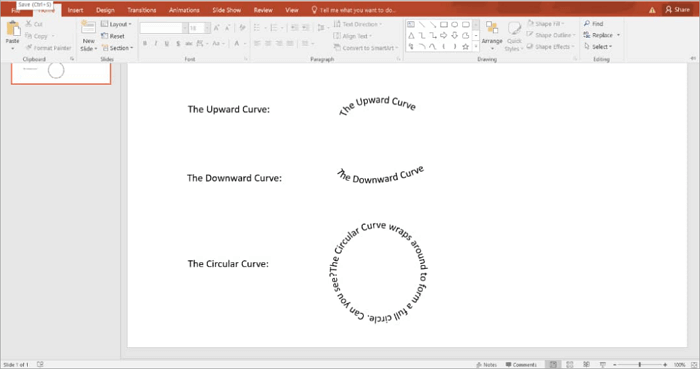
Task: Toggle italic formatting
Action: [x=155, y=43]
